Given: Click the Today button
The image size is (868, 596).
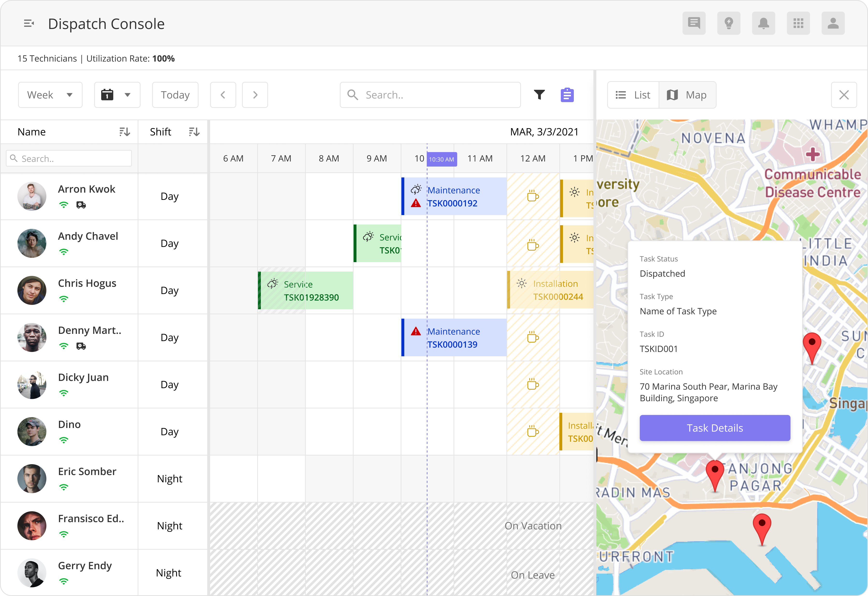Looking at the screenshot, I should [175, 95].
